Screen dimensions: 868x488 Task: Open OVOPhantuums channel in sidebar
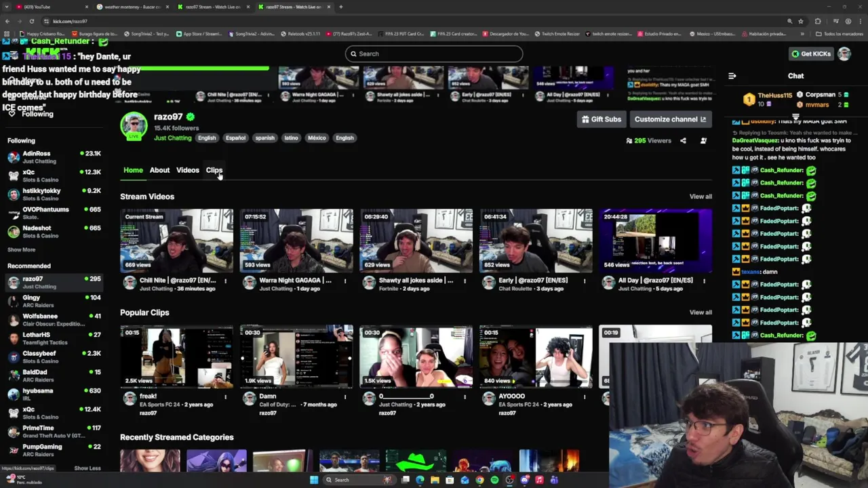(54, 213)
